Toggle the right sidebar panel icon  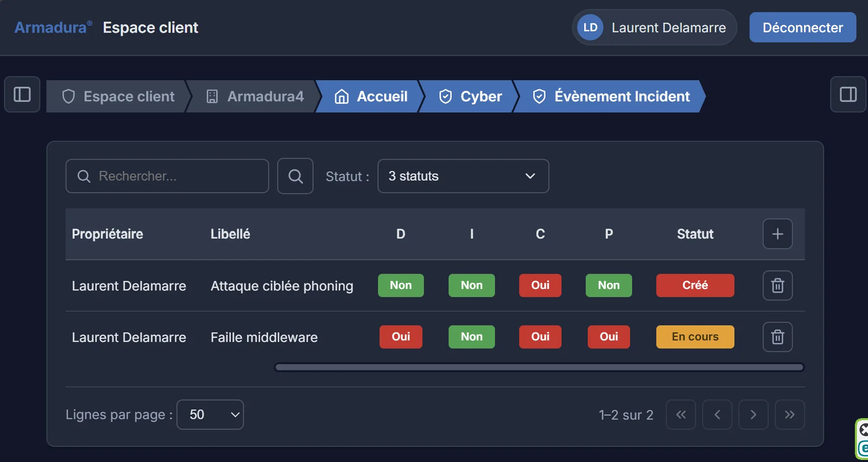[x=848, y=94]
